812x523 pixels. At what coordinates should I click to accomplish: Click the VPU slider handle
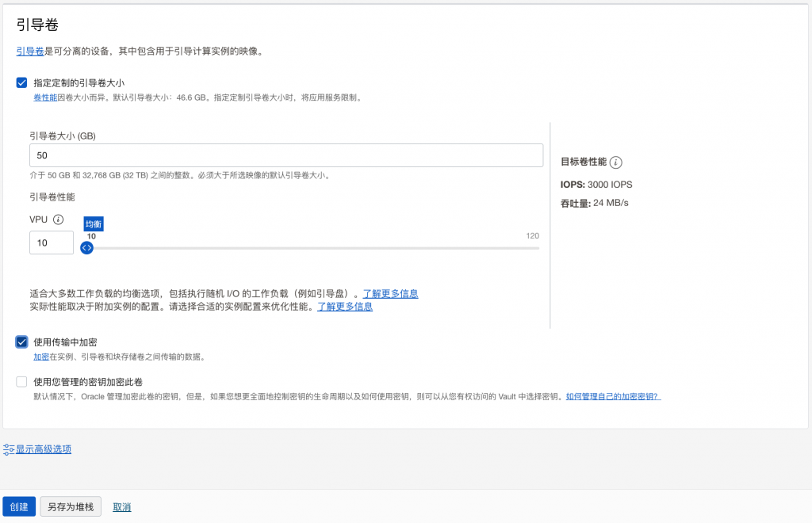[87, 248]
